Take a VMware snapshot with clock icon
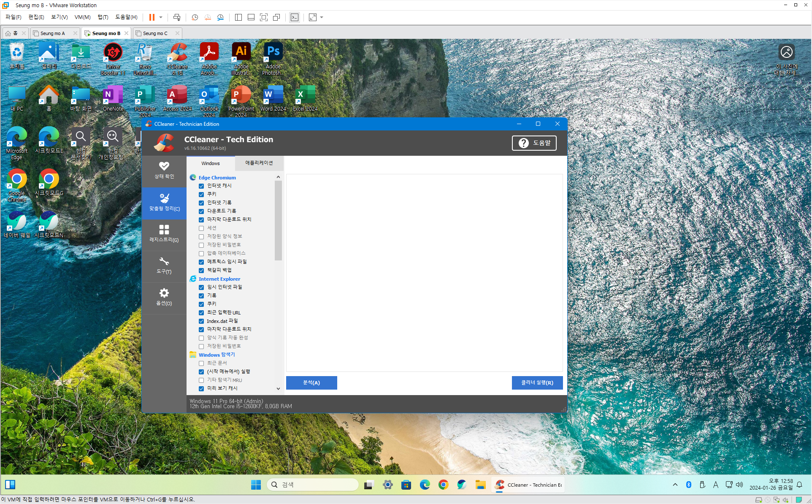This screenshot has height=504, width=812. [x=195, y=17]
